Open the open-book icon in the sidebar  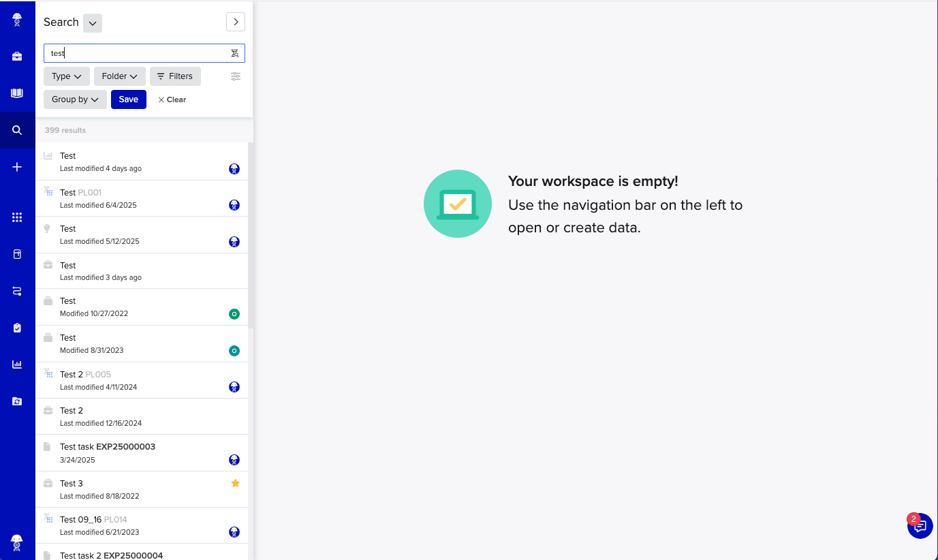coord(17,93)
